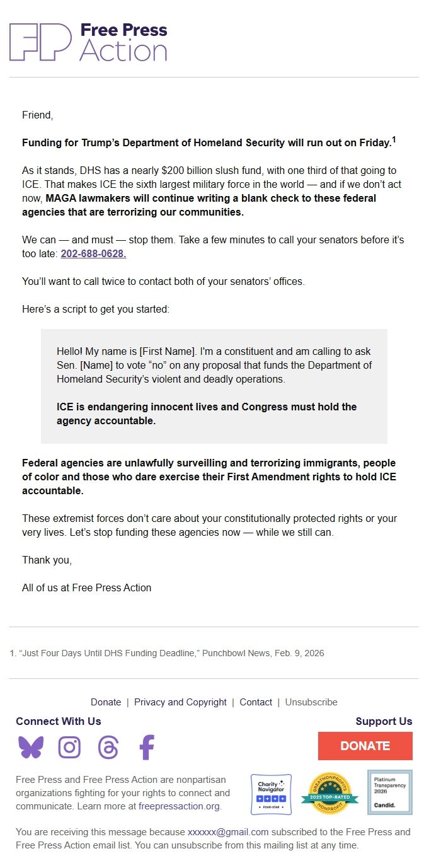Open the Contact page
The height and width of the screenshot is (868, 441).
click(x=256, y=702)
